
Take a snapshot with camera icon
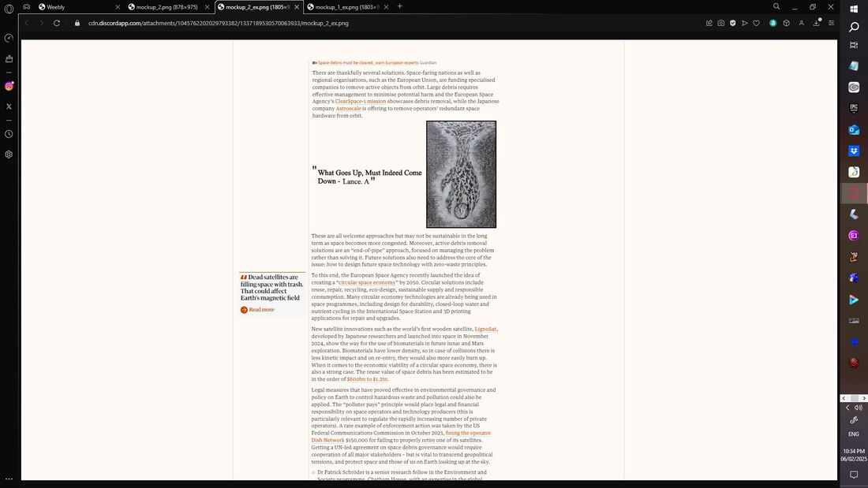720,23
